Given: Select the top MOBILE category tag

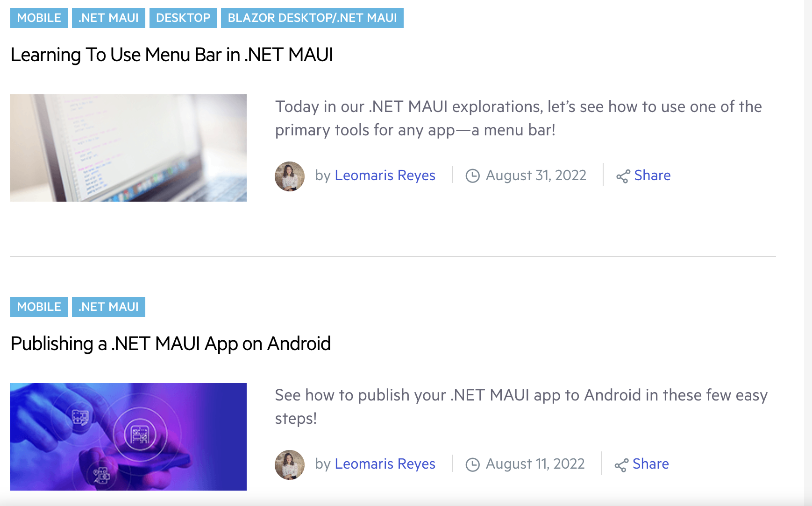Looking at the screenshot, I should tap(38, 18).
